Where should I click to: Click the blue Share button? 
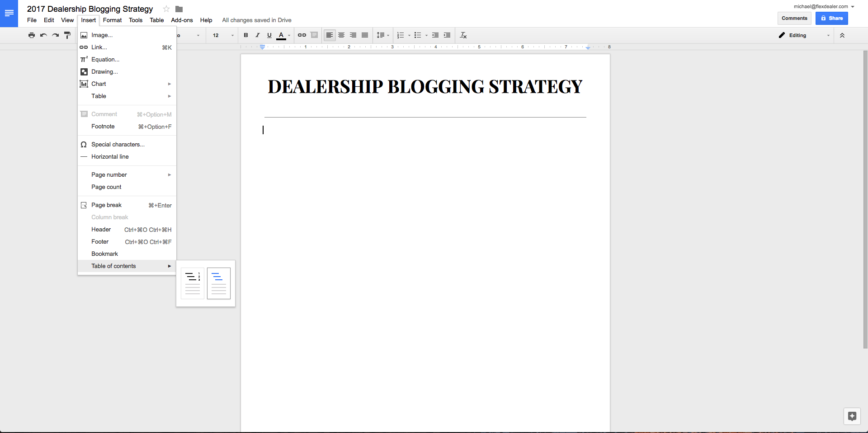click(x=831, y=18)
